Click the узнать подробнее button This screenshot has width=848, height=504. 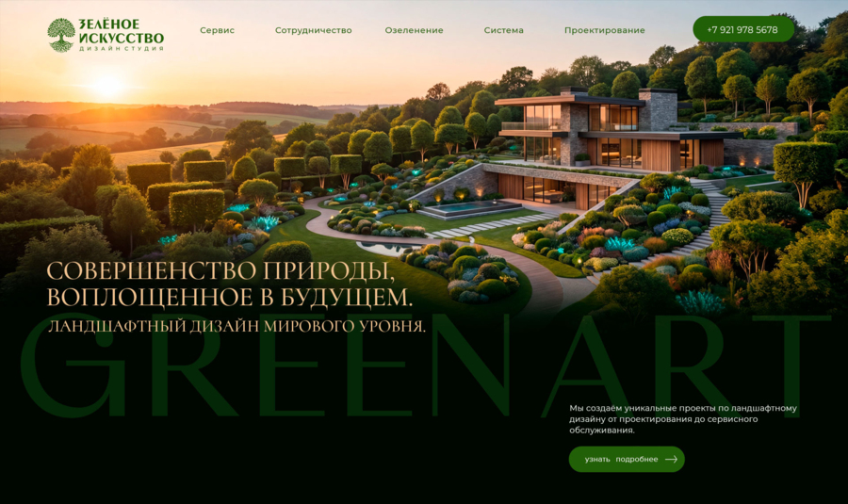click(627, 459)
